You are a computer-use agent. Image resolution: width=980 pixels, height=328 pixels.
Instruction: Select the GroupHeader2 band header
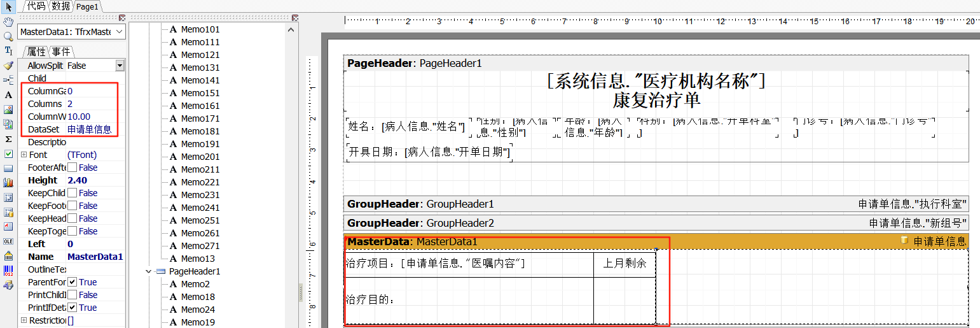(656, 223)
